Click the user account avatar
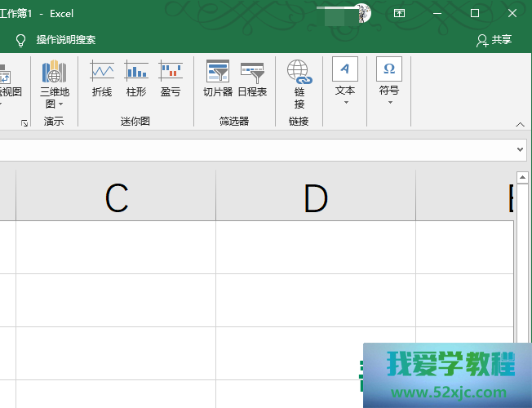The width and height of the screenshot is (532, 408). (362, 13)
